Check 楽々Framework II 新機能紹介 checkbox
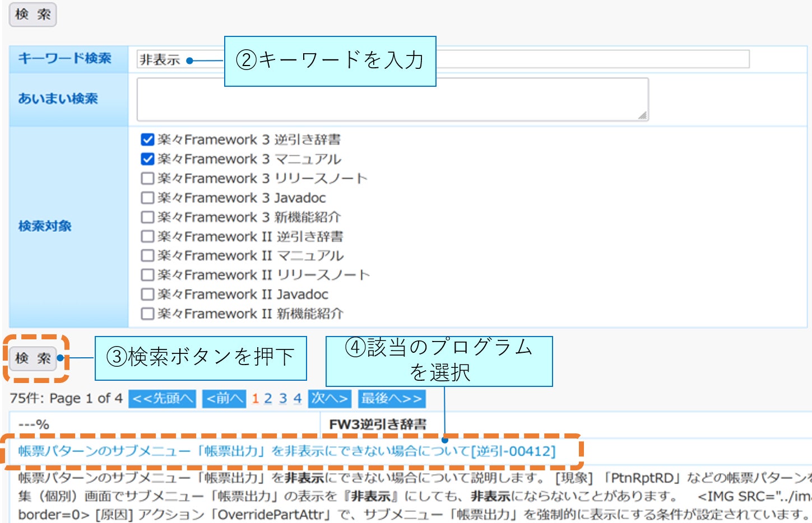The width and height of the screenshot is (812, 523). (x=147, y=314)
